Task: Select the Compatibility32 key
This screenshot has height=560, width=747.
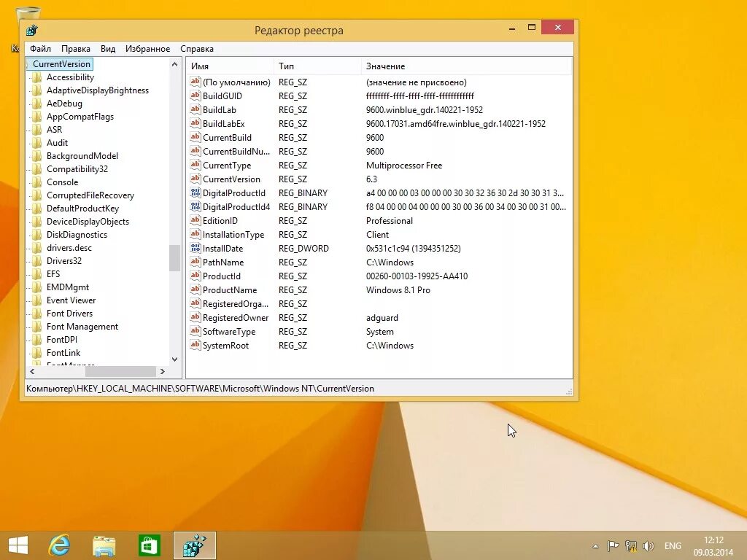Action: pos(77,169)
